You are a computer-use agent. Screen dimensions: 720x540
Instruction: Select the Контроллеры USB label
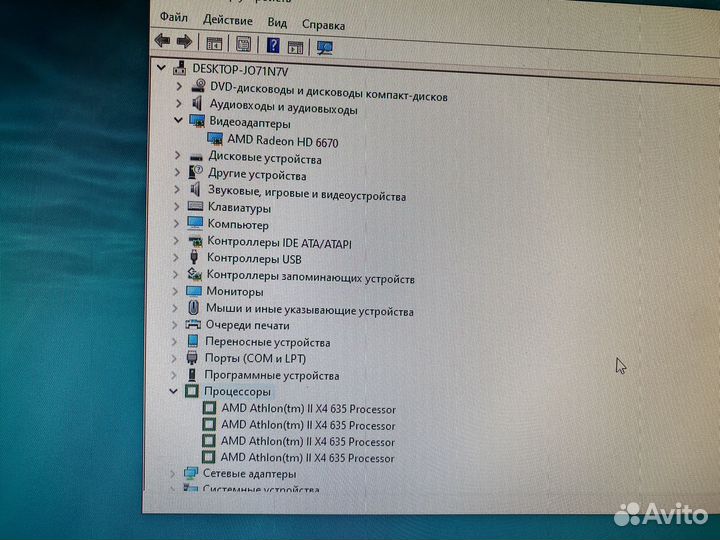click(x=254, y=259)
